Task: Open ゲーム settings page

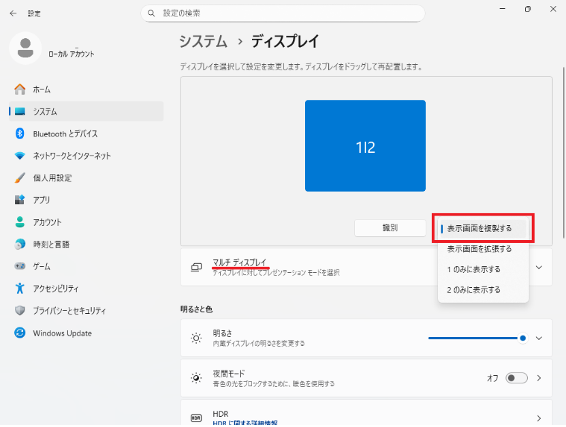Action: point(86,266)
